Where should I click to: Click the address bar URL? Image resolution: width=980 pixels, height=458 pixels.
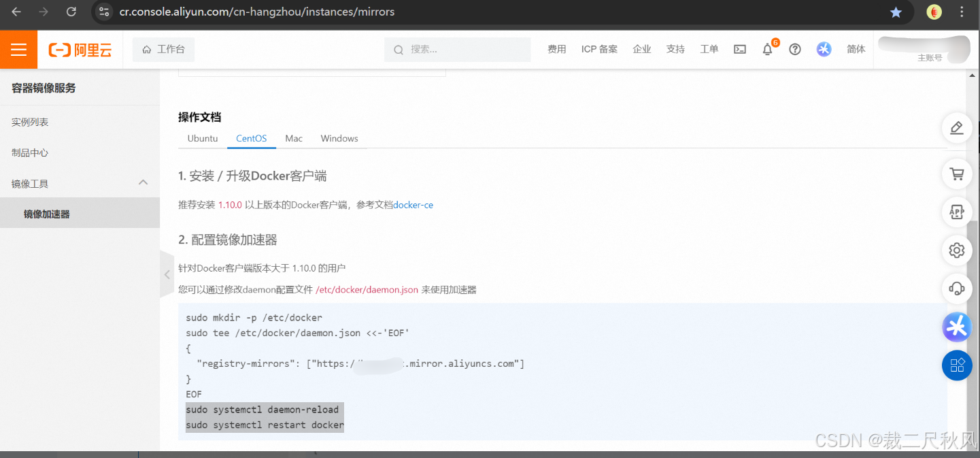257,12
